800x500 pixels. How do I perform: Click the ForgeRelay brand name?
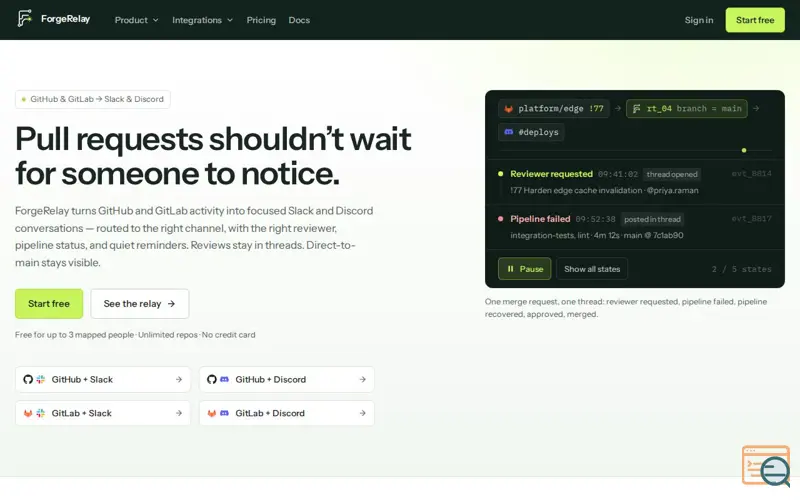click(x=65, y=19)
